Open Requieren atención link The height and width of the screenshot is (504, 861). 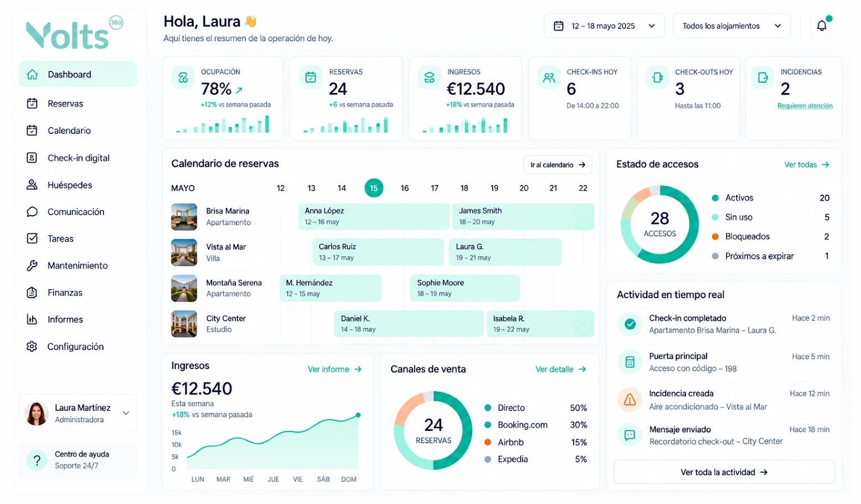805,106
